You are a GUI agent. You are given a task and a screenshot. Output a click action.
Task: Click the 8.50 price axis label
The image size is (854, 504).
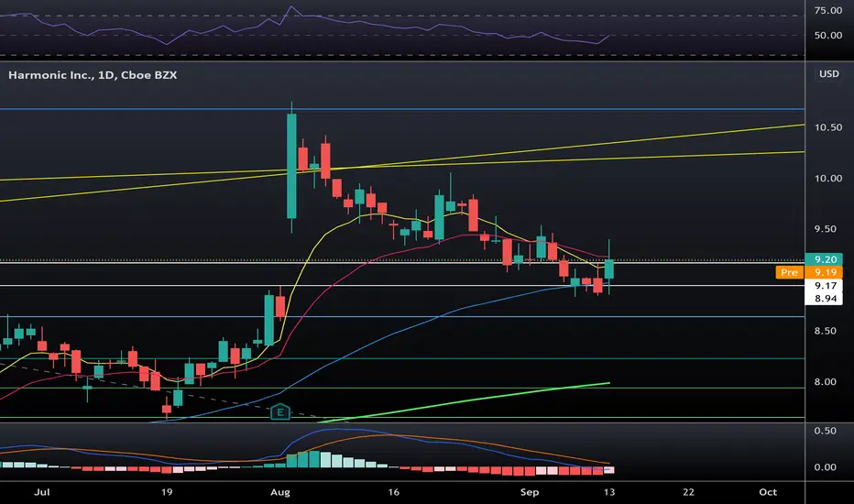pyautogui.click(x=827, y=331)
